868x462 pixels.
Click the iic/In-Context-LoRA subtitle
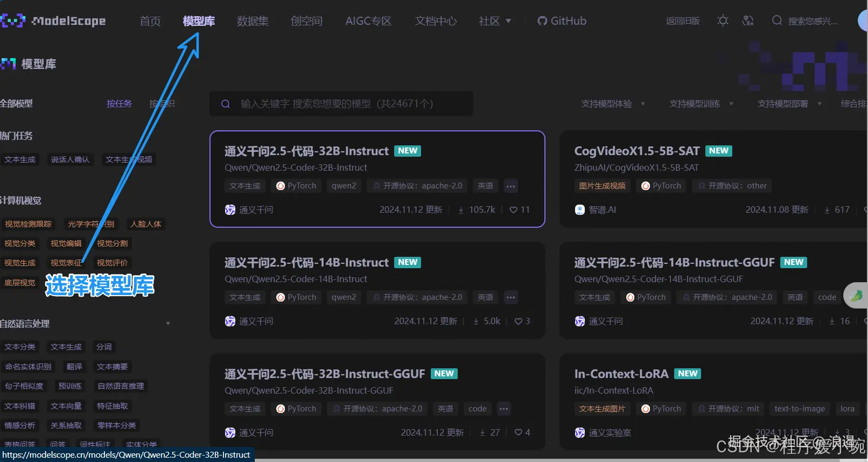click(614, 390)
